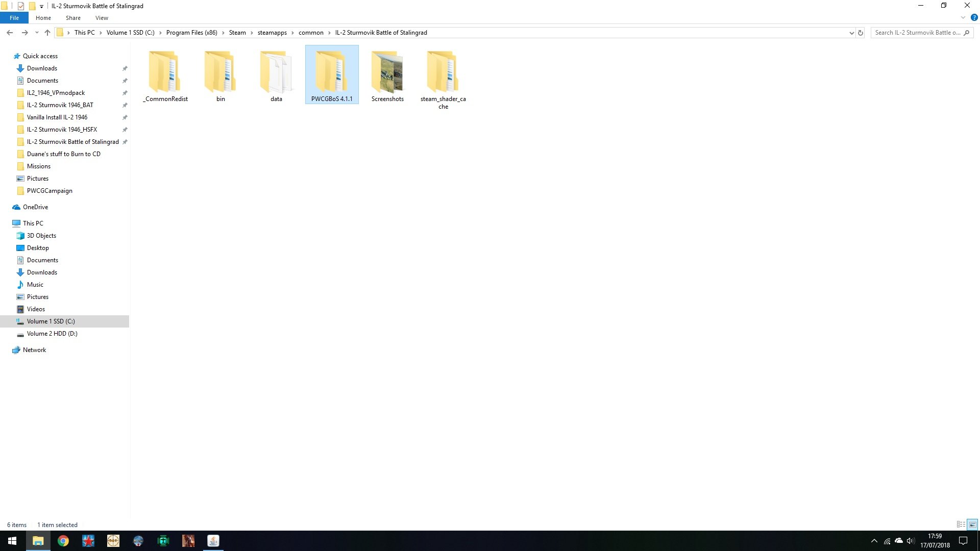Click Volume 1 SSD (C:) breadcrumb

[130, 33]
